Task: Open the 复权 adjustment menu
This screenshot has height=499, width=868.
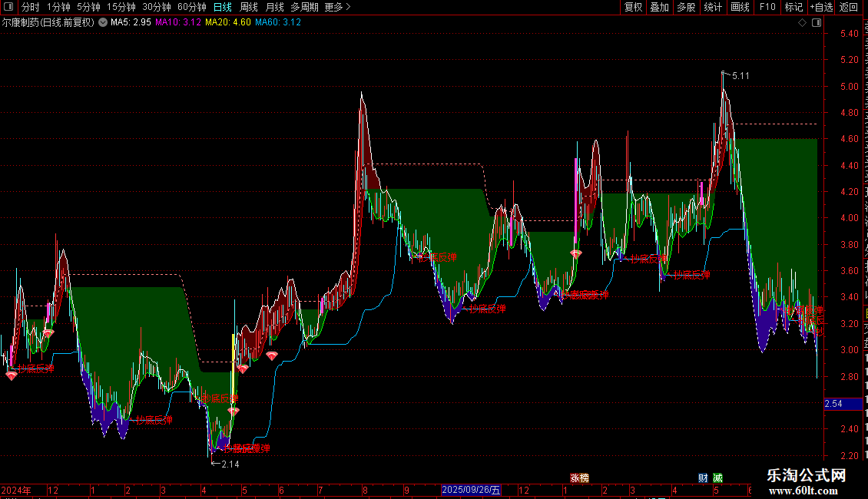Action: point(633,7)
